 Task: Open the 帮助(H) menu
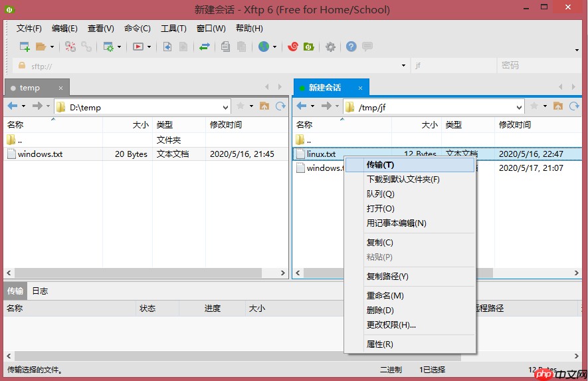point(249,29)
